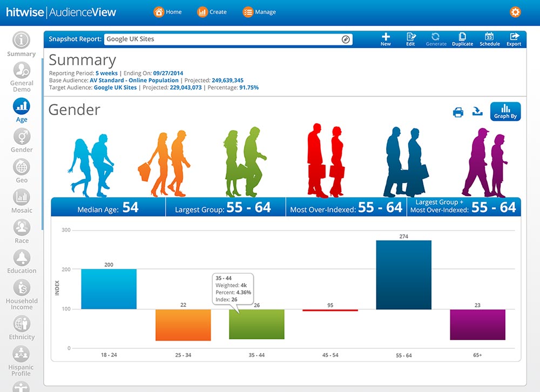This screenshot has width=540, height=392.
Task: Open the Ethnicity sidebar section
Action: pos(22,328)
